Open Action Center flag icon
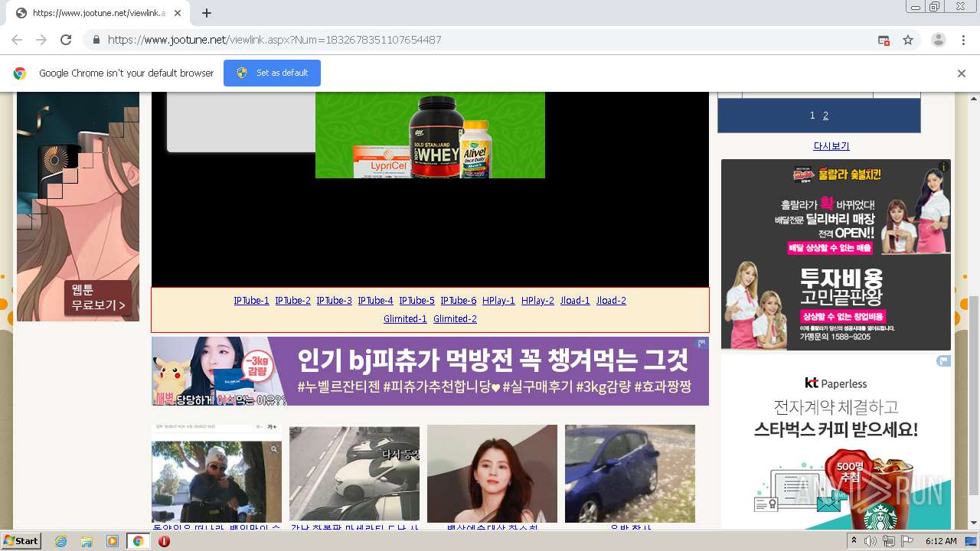 907,541
